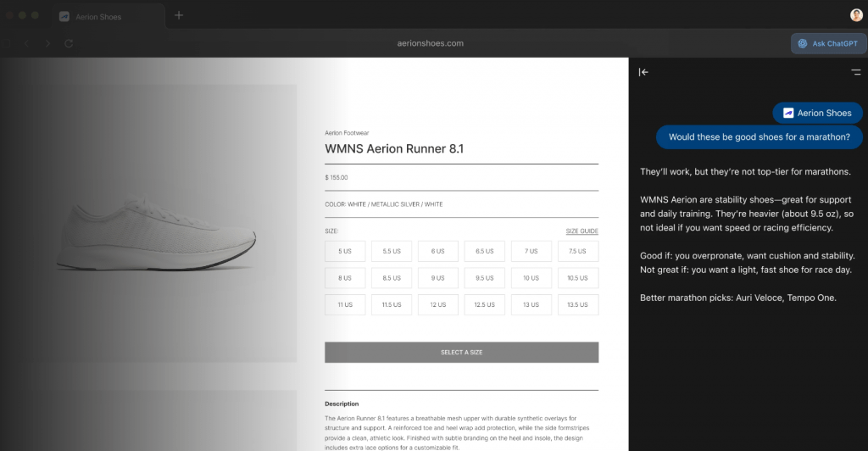Open the user profile avatar
This screenshot has height=451, width=868.
point(856,15)
